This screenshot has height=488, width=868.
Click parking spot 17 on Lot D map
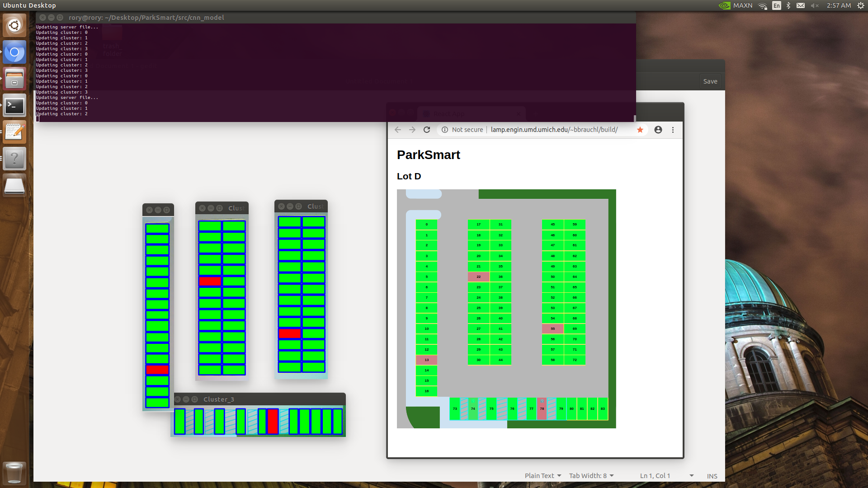478,224
